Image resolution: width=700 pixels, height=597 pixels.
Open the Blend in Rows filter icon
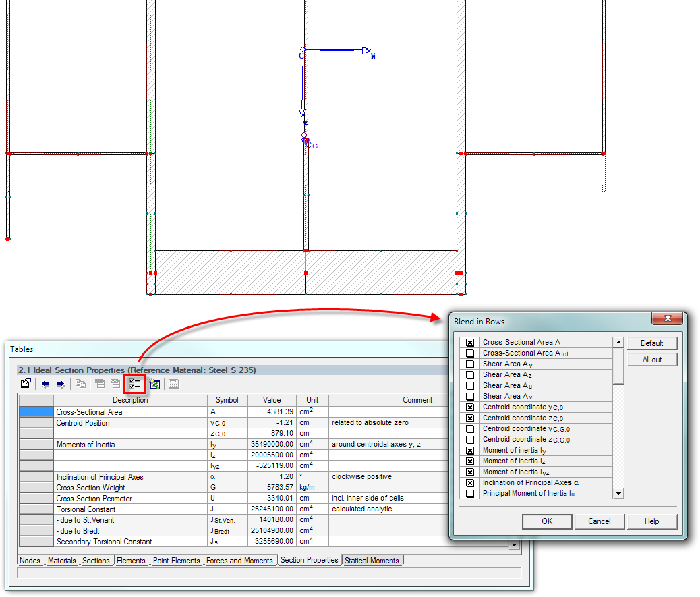tap(134, 384)
